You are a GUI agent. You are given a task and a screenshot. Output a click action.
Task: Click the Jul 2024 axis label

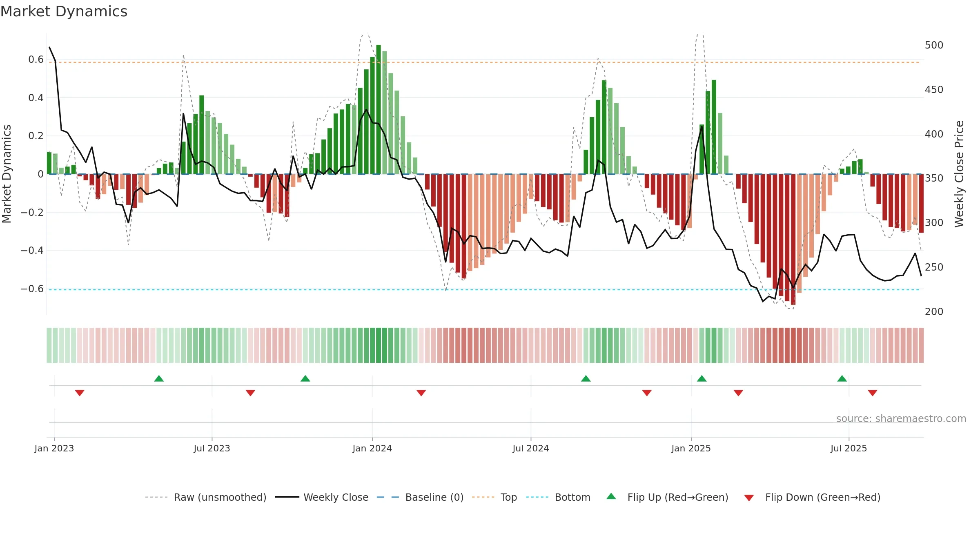[x=531, y=448]
